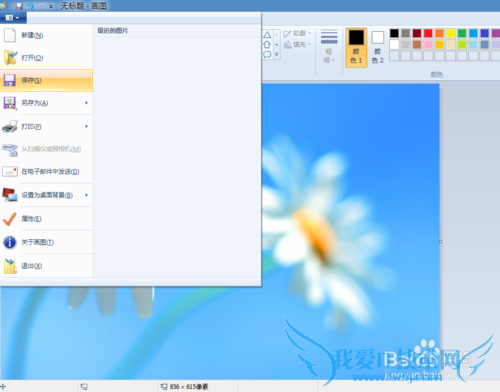Select the up-arrow shape in the shapes gallery
Viewport: 500px width, 392px height.
click(x=267, y=45)
